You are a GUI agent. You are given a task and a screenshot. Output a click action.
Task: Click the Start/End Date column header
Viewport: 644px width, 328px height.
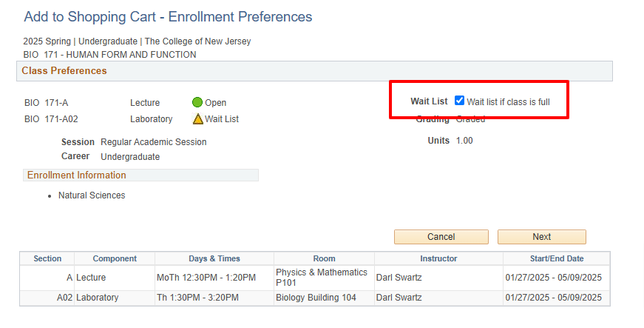pyautogui.click(x=557, y=258)
